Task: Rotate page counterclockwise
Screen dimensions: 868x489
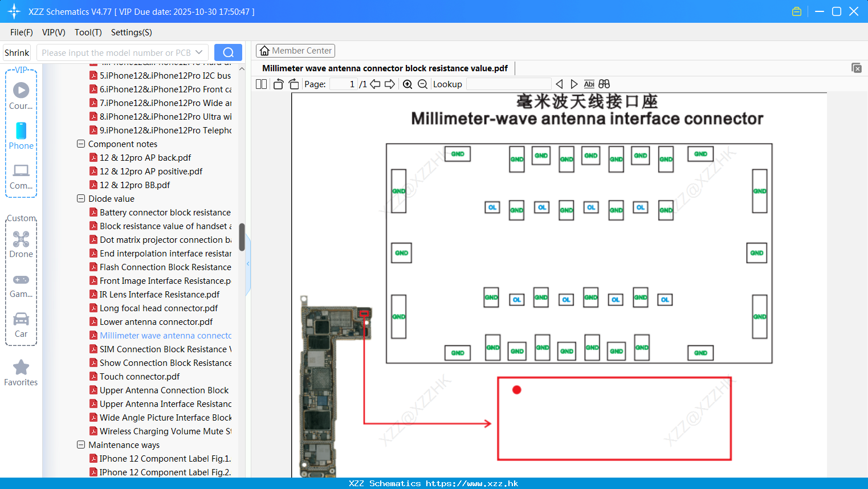Action: click(278, 84)
